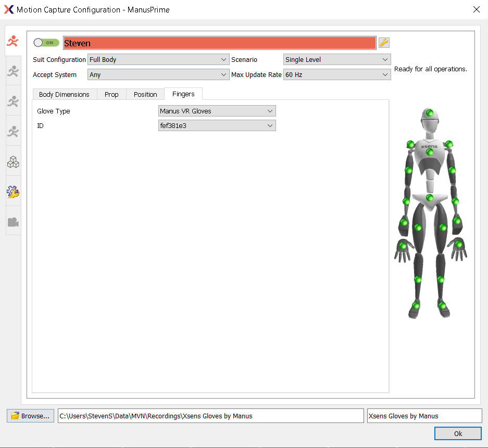
Task: Open the Accept System dropdown
Action: (x=158, y=75)
